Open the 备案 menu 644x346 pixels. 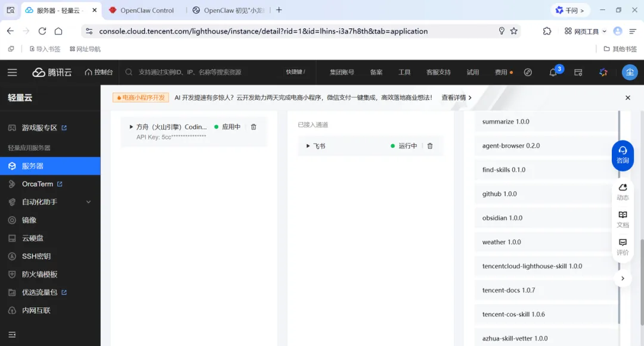coord(376,72)
